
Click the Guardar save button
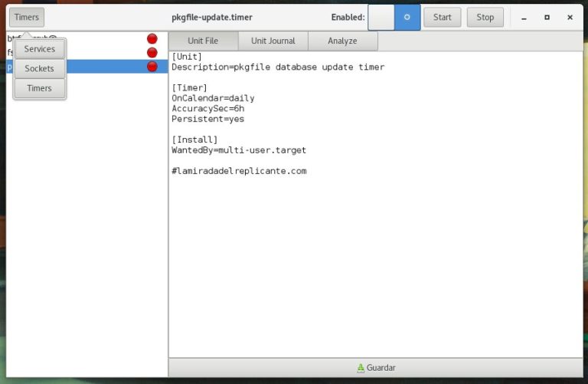376,367
